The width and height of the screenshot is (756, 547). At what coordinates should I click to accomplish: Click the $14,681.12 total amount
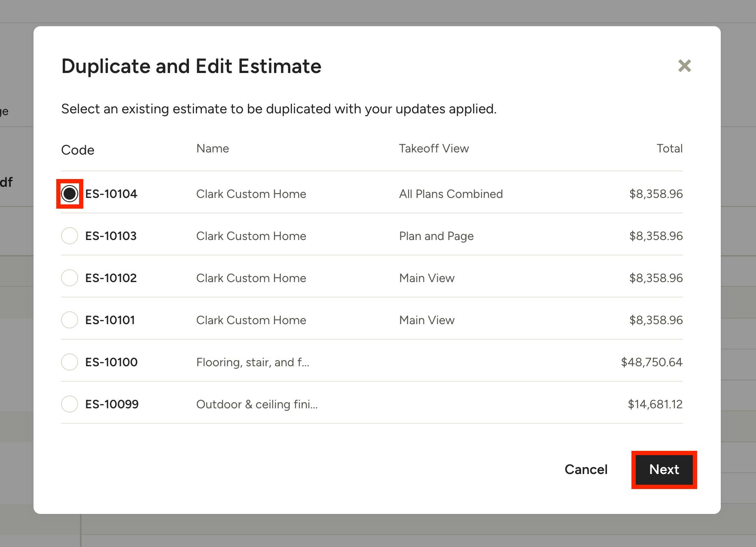(655, 404)
